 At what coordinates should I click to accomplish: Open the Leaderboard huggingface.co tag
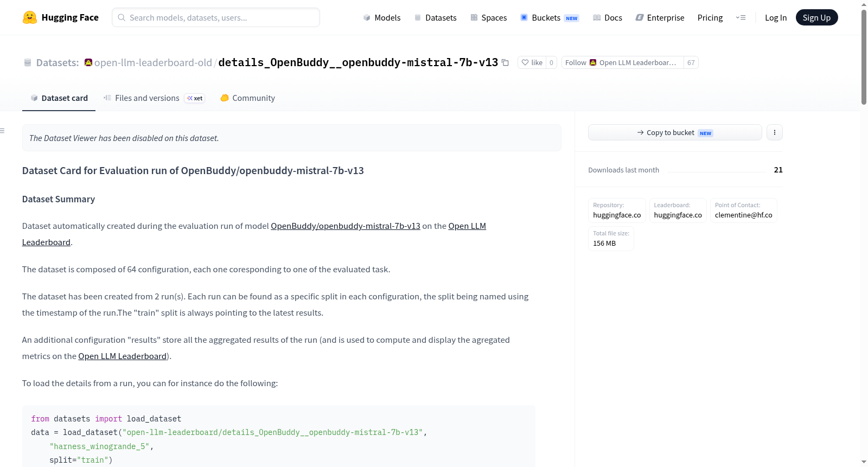678,210
